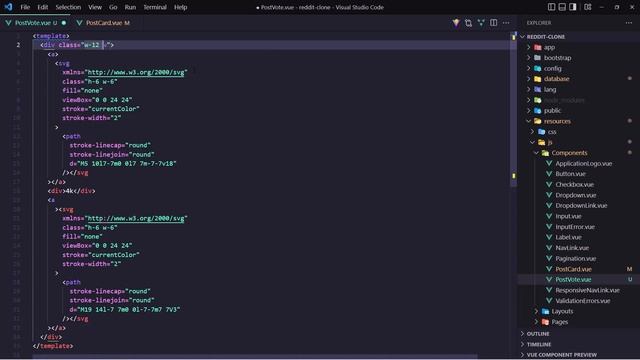640x360 pixels.
Task: Switch to the PostVote.vue editor tab
Action: (35, 23)
